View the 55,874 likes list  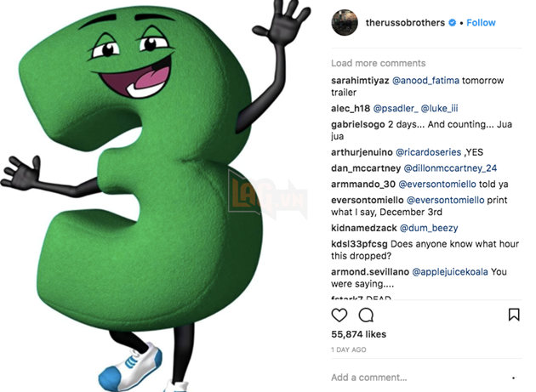(358, 334)
